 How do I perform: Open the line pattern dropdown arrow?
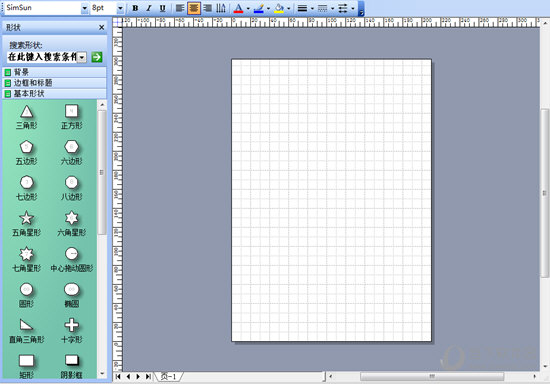[x=332, y=8]
